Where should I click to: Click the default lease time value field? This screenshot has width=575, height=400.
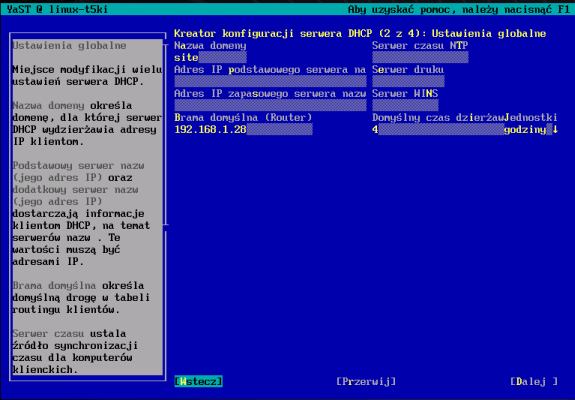tap(438, 129)
